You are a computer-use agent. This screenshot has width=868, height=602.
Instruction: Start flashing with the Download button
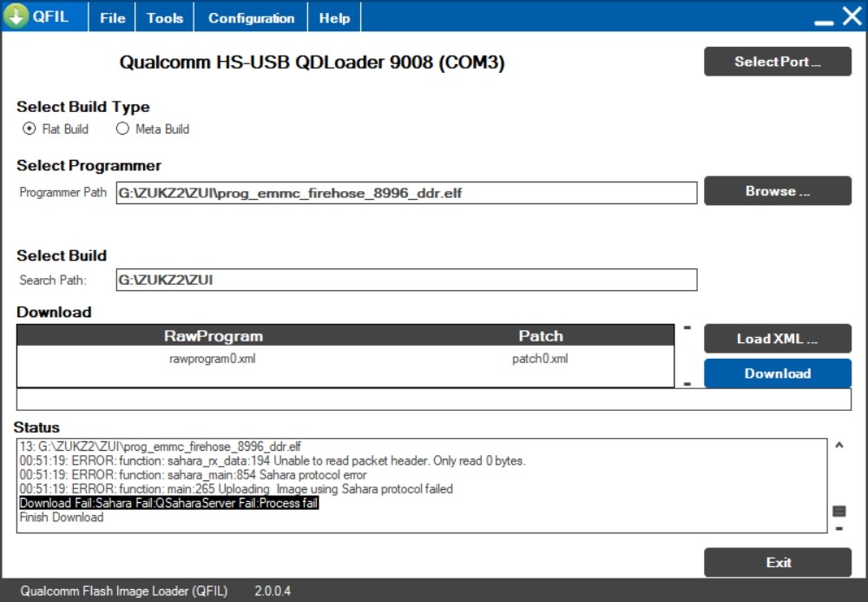point(777,374)
